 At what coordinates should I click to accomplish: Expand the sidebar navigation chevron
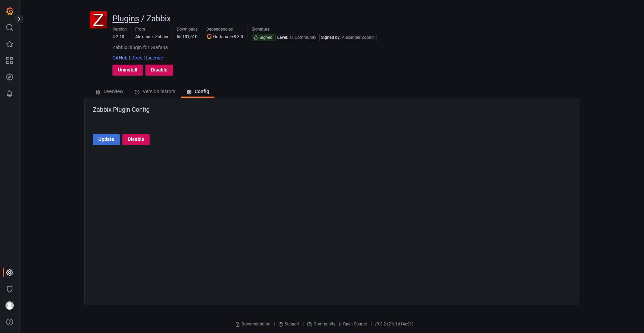19,19
